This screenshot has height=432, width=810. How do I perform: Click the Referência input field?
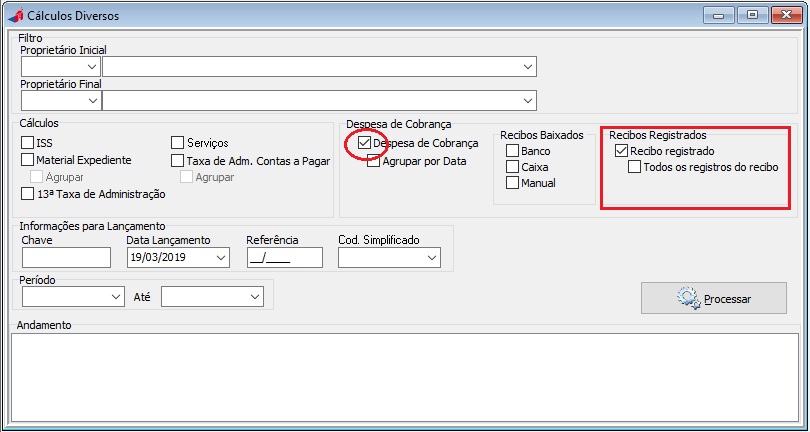click(x=284, y=258)
